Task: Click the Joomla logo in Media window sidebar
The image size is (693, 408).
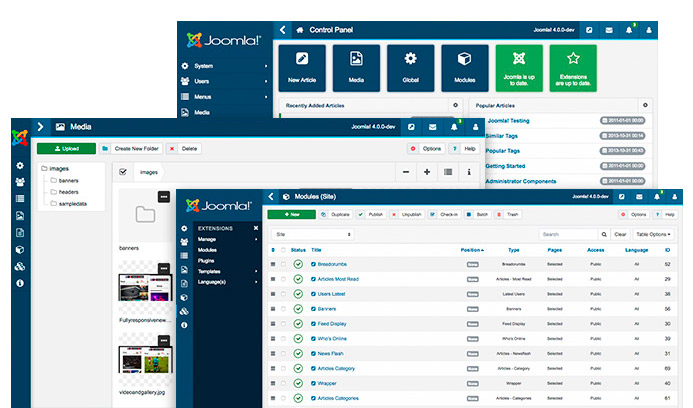Action: click(x=20, y=137)
